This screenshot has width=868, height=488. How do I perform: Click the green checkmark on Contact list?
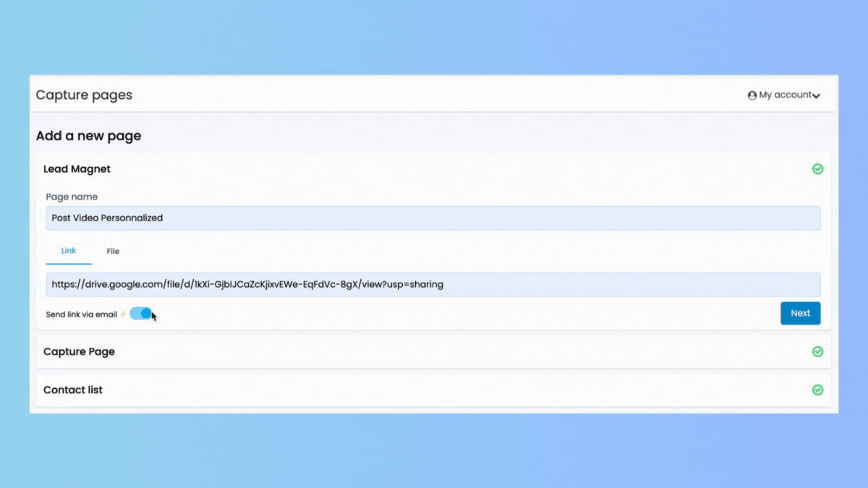tap(817, 390)
